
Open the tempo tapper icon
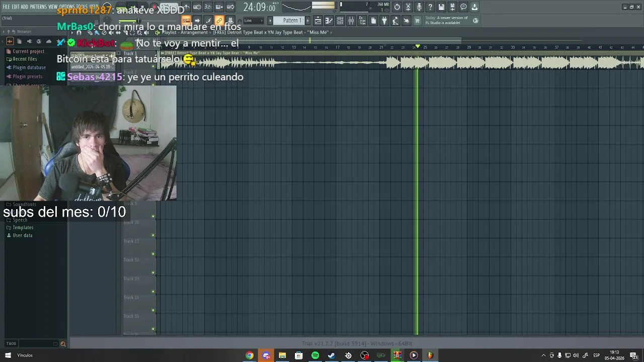click(395, 21)
